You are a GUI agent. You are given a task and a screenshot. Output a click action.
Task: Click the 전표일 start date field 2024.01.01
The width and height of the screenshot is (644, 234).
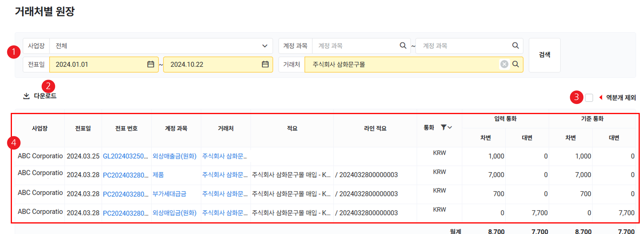[97, 65]
